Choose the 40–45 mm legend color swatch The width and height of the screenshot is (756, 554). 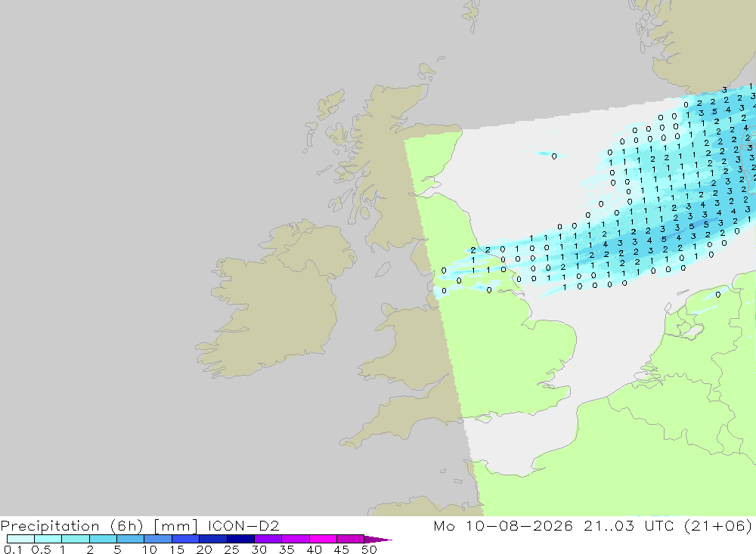coord(323,539)
